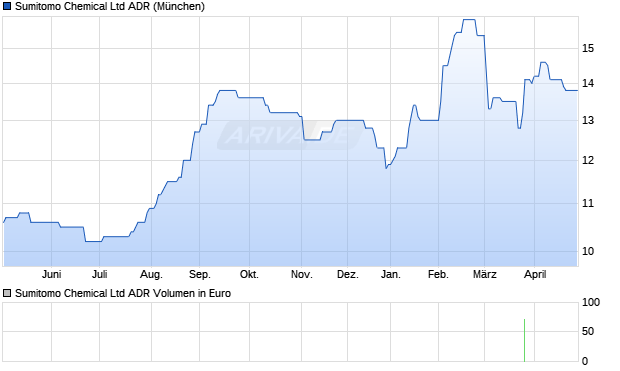The image size is (620, 371).
Task: Click the 'Sumitomo Chemical Ltd ADR Volumen in Euro' label
Action: [x=123, y=293]
